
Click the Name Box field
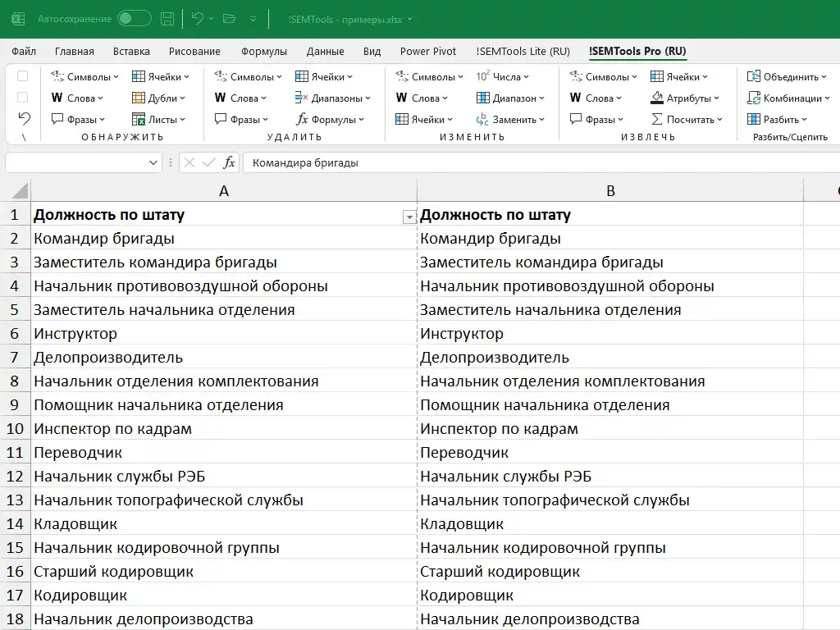(76, 162)
